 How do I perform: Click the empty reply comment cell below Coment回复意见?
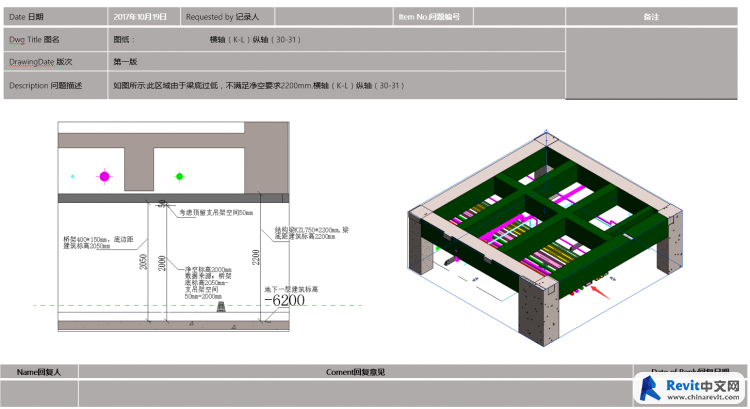coord(355,393)
